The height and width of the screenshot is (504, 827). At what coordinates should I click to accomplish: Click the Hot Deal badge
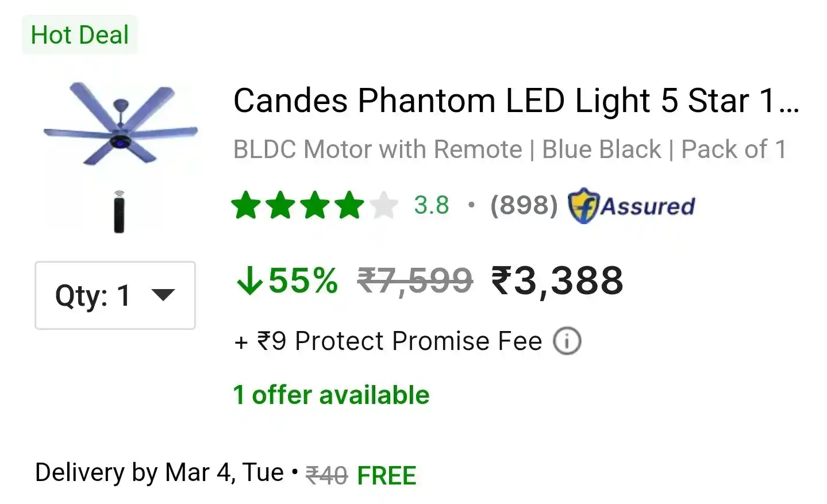tap(80, 35)
